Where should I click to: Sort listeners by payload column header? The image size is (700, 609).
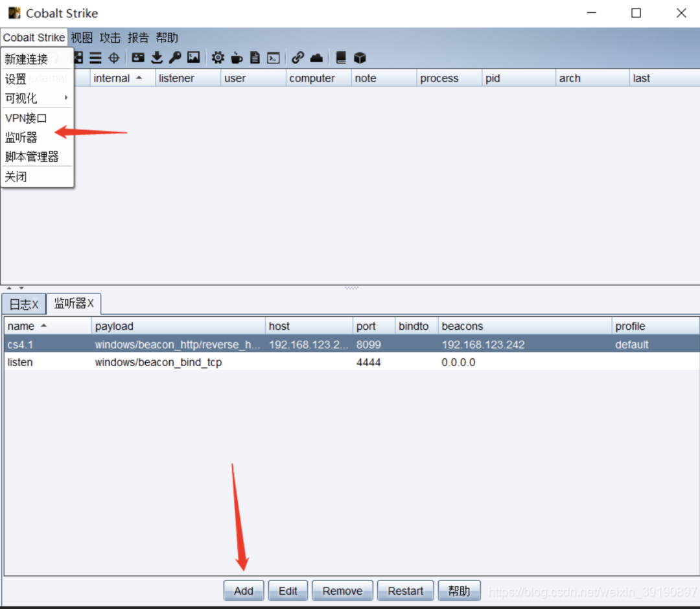(178, 326)
